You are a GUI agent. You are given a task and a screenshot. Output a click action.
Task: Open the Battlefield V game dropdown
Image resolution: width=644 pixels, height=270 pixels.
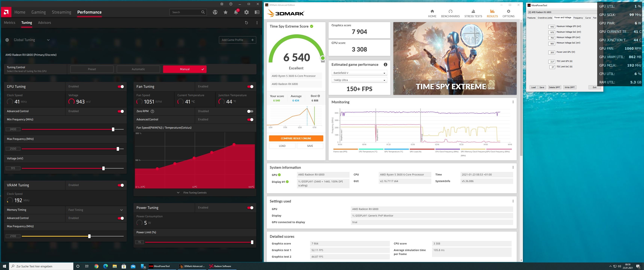(359, 73)
